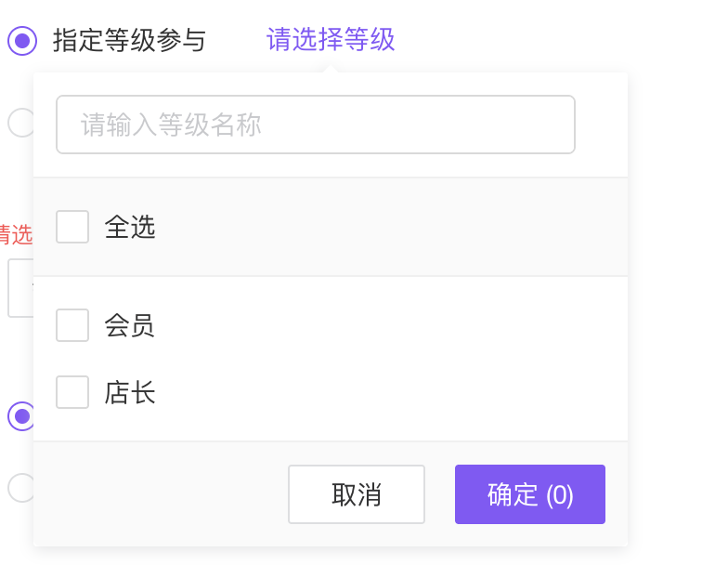
Task: Tick the 全选 checkbox
Action: point(72,227)
